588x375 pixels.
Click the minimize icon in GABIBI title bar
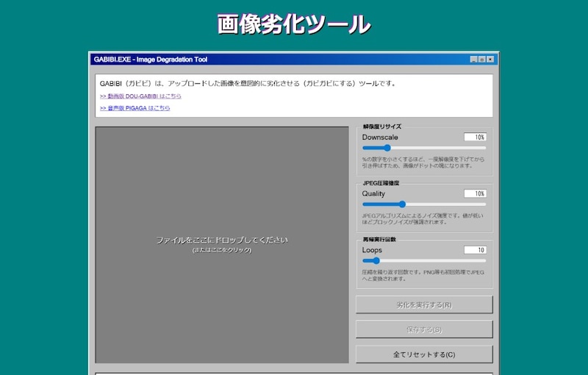click(x=473, y=60)
